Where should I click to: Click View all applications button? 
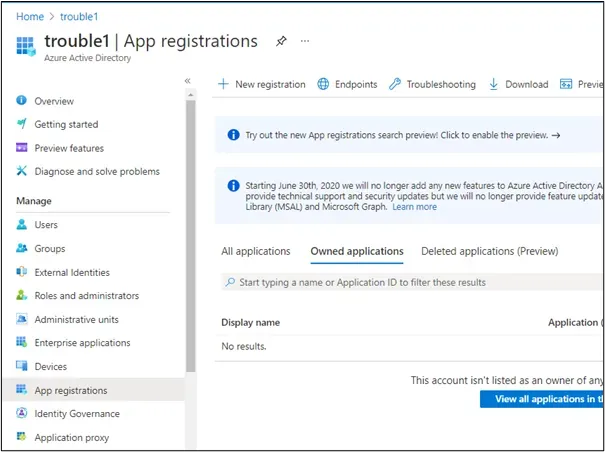click(542, 399)
